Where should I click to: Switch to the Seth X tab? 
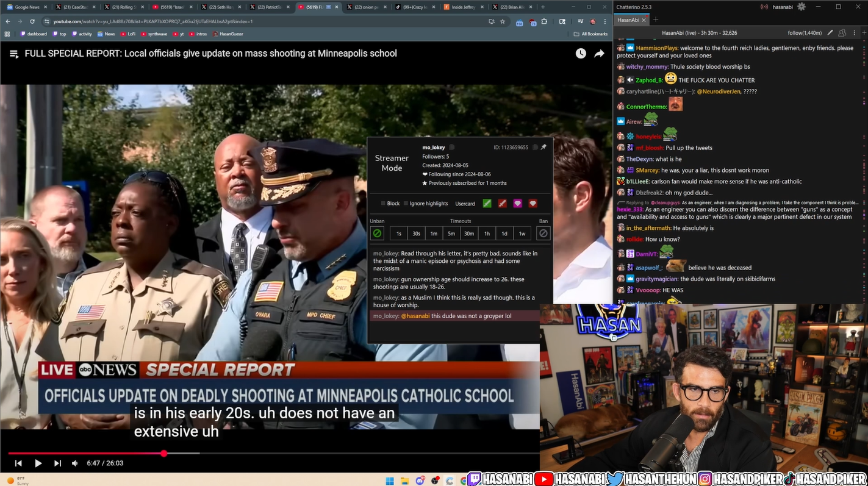(221, 7)
